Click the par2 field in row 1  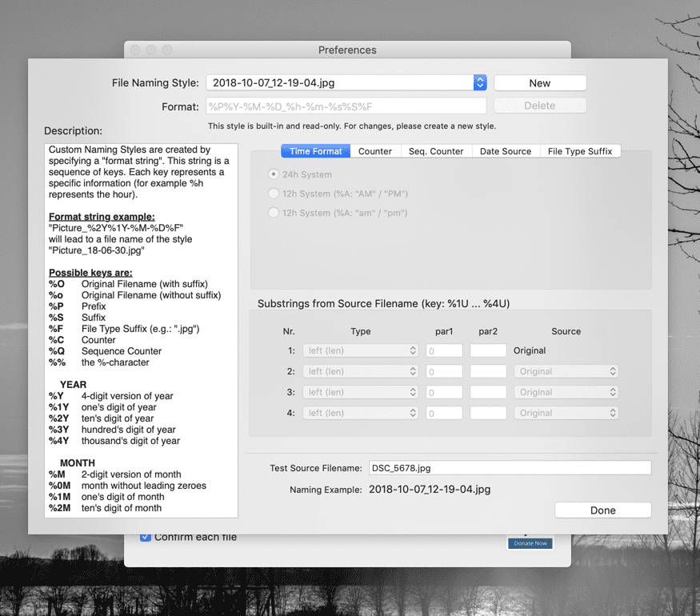(x=488, y=350)
